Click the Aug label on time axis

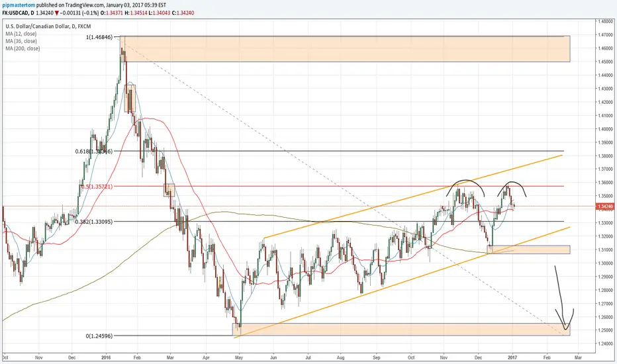coord(341,357)
